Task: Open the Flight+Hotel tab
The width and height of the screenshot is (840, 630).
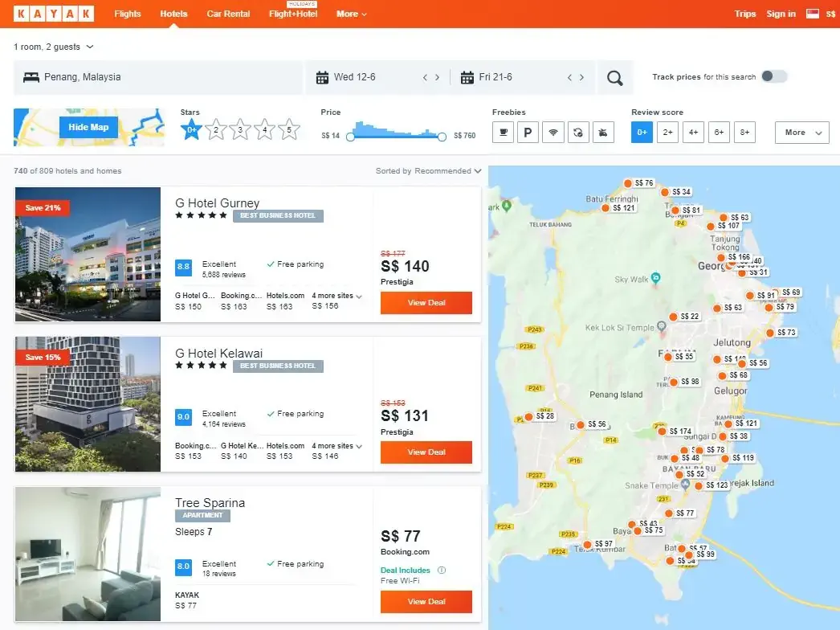Action: coord(293,14)
